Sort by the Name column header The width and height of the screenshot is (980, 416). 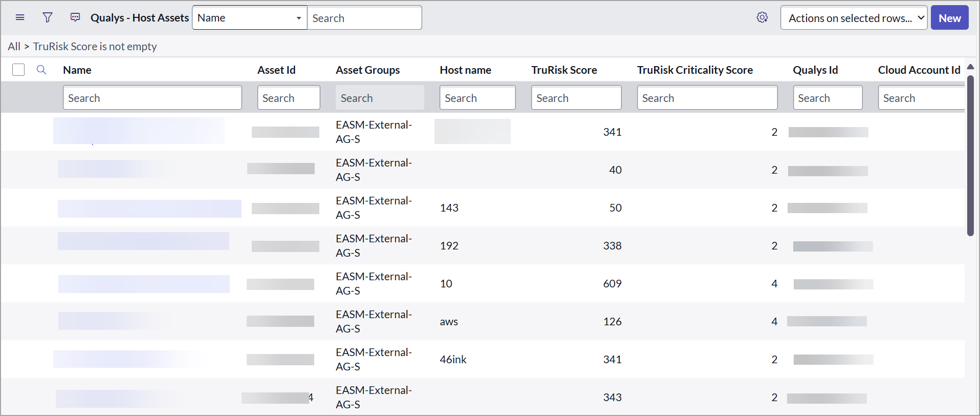[x=77, y=70]
